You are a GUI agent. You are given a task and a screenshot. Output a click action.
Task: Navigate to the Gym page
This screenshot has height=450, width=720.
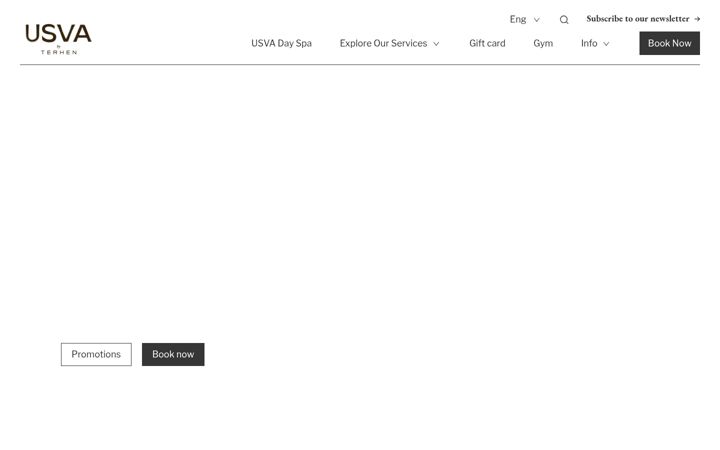click(543, 44)
